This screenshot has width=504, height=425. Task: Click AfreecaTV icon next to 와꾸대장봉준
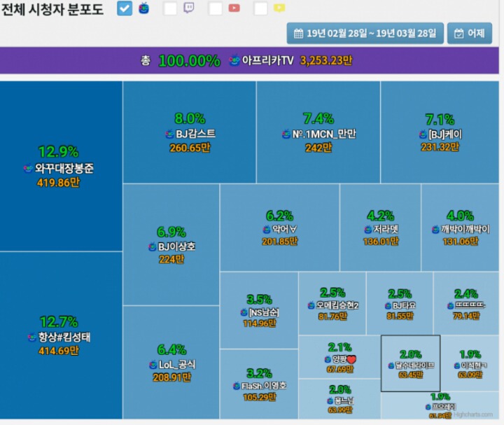click(28, 168)
